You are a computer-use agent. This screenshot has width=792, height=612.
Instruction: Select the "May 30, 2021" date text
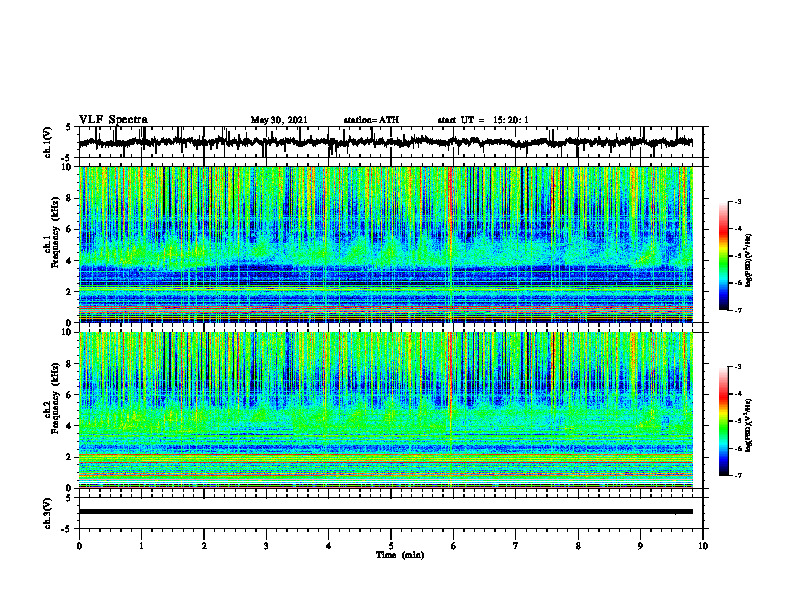279,120
